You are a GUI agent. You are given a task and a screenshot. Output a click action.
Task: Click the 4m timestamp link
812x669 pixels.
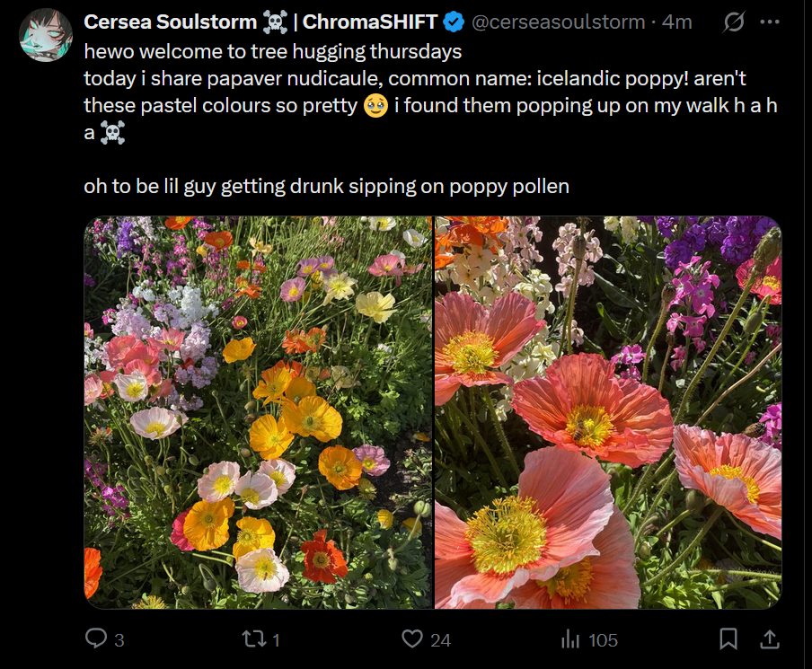coord(677,22)
